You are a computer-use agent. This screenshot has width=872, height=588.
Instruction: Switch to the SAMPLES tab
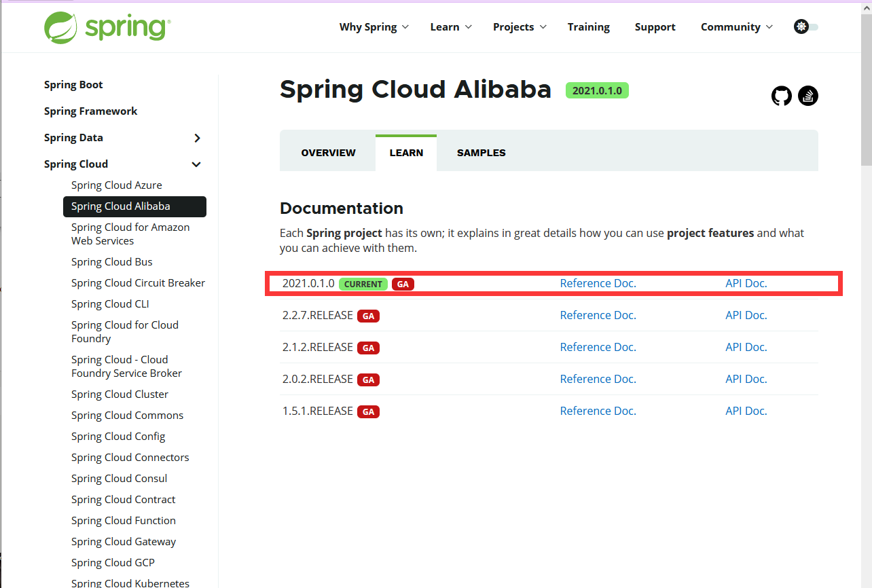pyautogui.click(x=481, y=153)
